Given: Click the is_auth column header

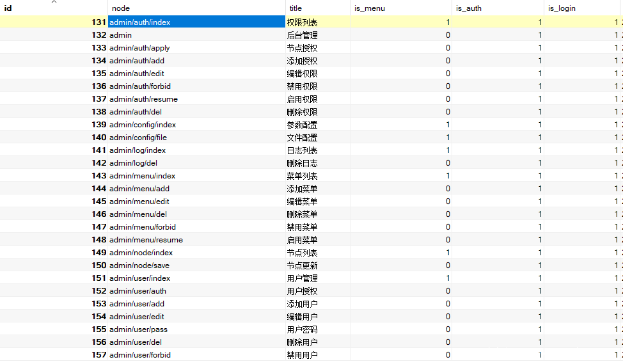Looking at the screenshot, I should pos(468,8).
